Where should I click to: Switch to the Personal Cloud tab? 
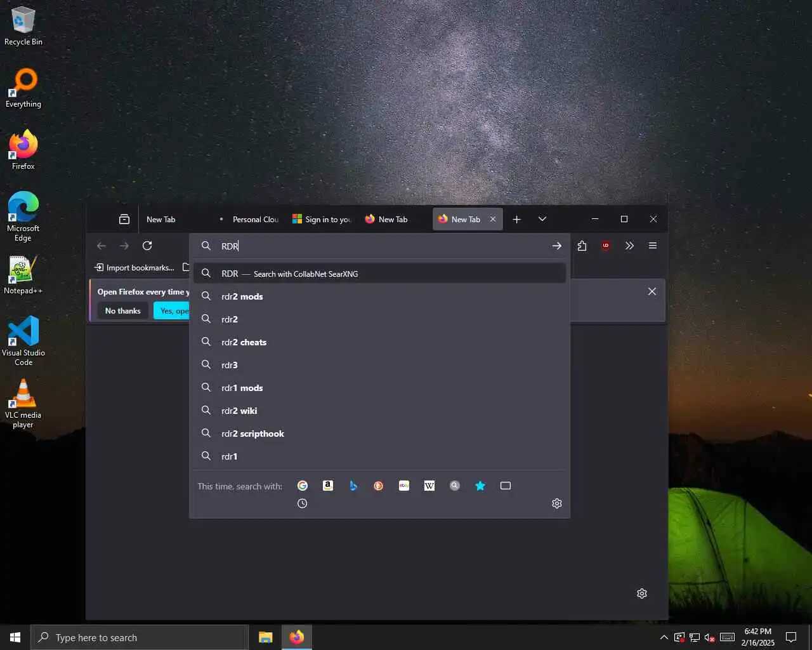[249, 219]
